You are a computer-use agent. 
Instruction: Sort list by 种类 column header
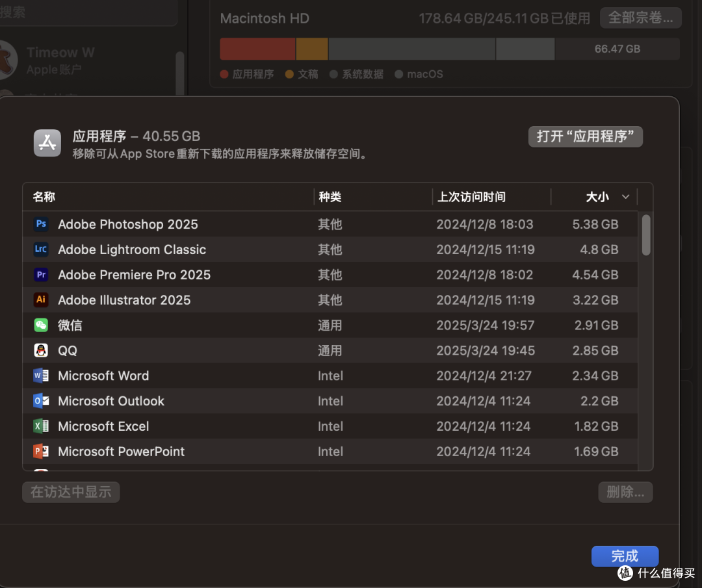330,197
